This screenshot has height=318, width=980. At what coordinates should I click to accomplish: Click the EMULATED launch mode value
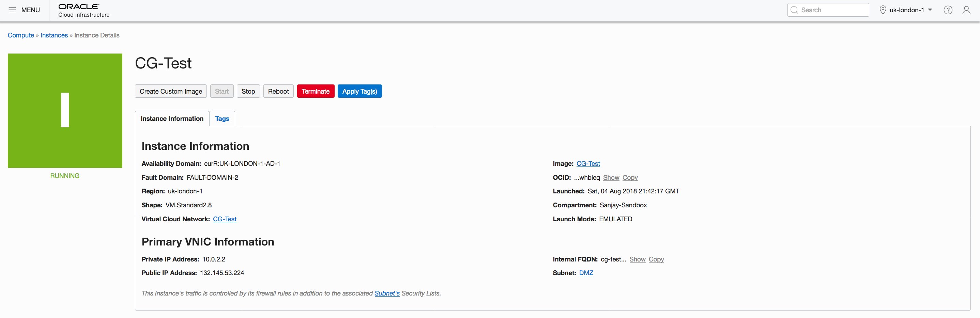point(615,219)
